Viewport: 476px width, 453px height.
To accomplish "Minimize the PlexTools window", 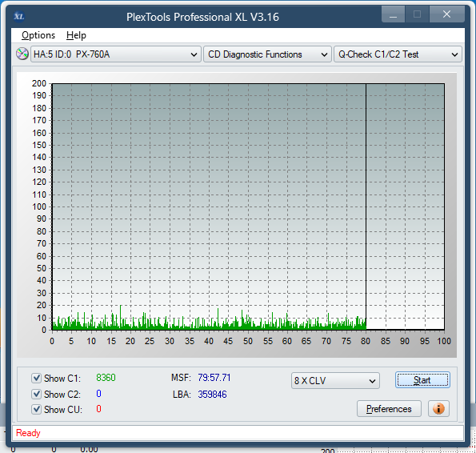I will point(393,14).
